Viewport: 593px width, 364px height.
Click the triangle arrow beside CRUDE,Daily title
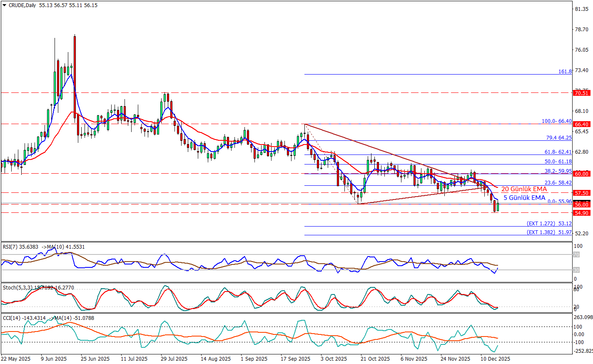5,5
